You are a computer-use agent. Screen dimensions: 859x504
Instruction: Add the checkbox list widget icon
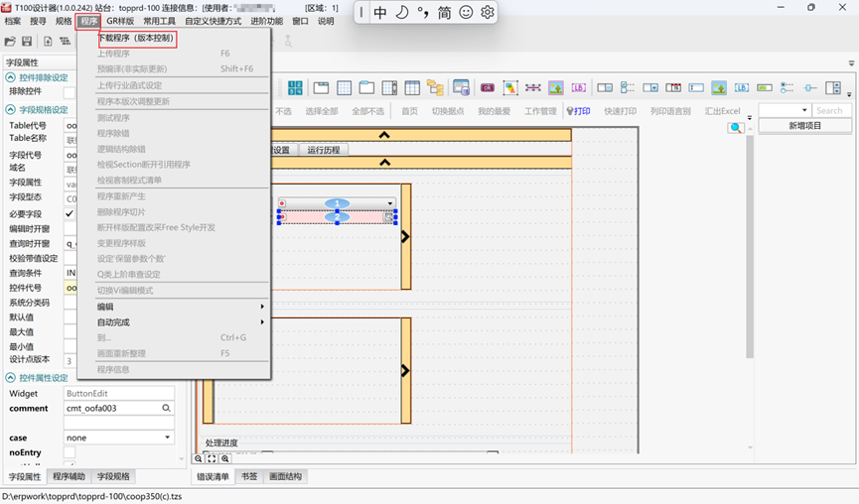[x=628, y=87]
